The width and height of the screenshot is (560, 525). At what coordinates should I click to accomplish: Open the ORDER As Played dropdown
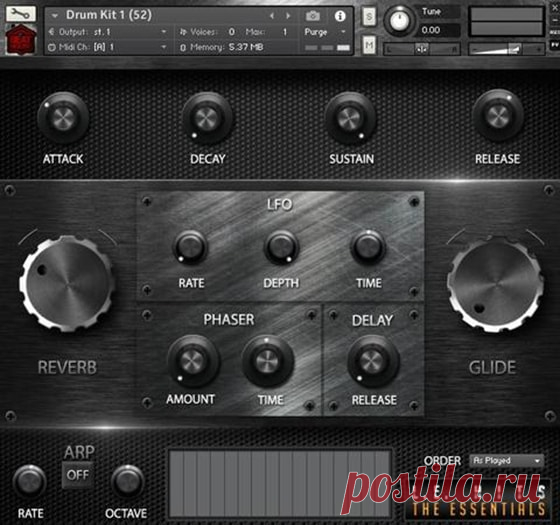tap(507, 461)
